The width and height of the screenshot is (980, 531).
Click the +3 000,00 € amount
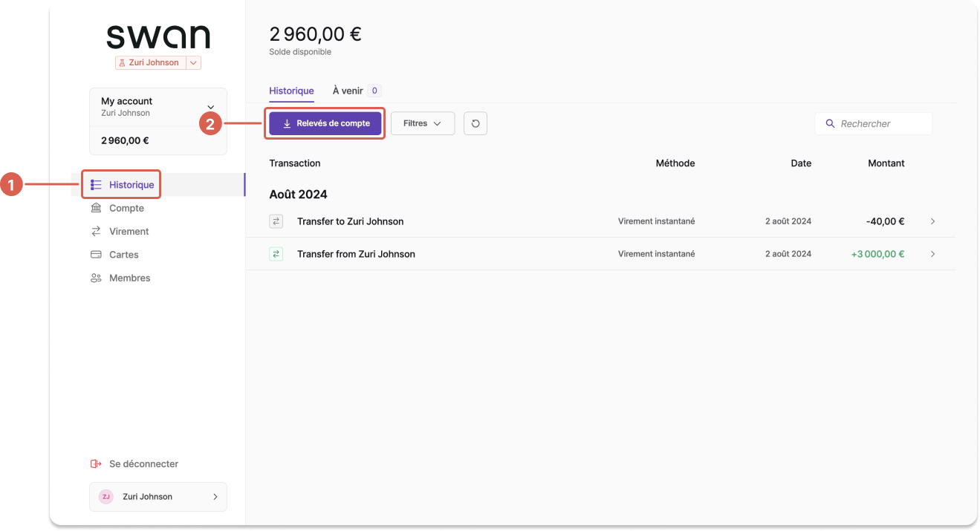coord(877,254)
